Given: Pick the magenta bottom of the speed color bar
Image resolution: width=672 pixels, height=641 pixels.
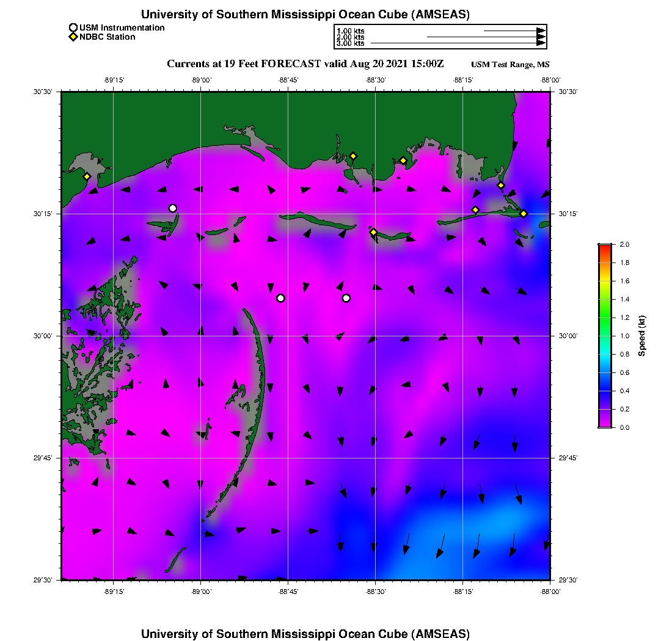Looking at the screenshot, I should pyautogui.click(x=605, y=425).
